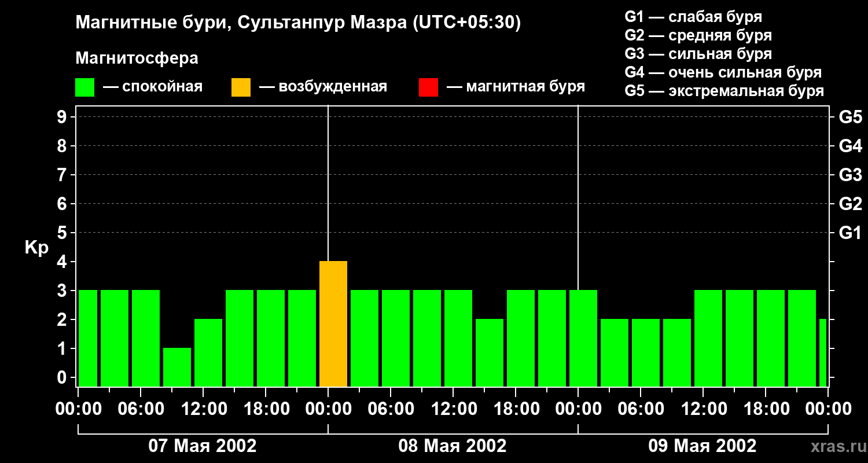Click the '18:00' time label above 07 Мая
Image resolution: width=868 pixels, height=463 pixels.
pyautogui.click(x=266, y=409)
